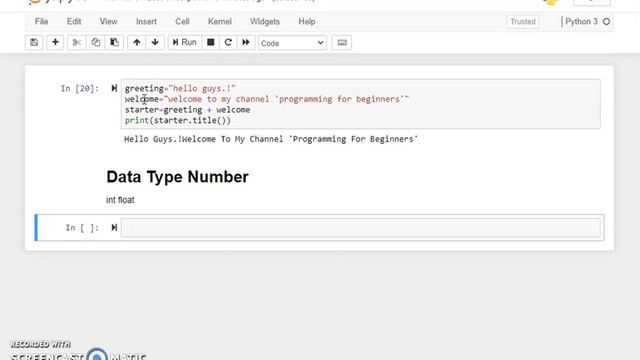Click the 'int float' markdown text
Screen dimensions: 640x360
click(120, 200)
